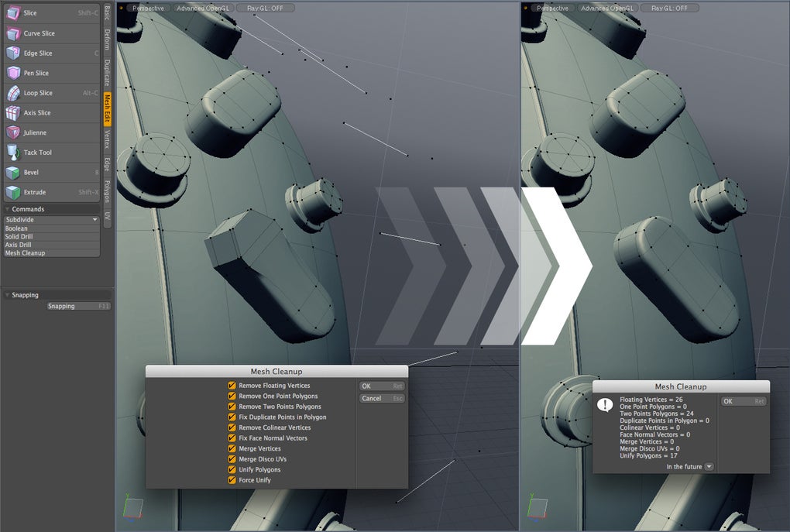Toggle the Snapping button

[78, 307]
